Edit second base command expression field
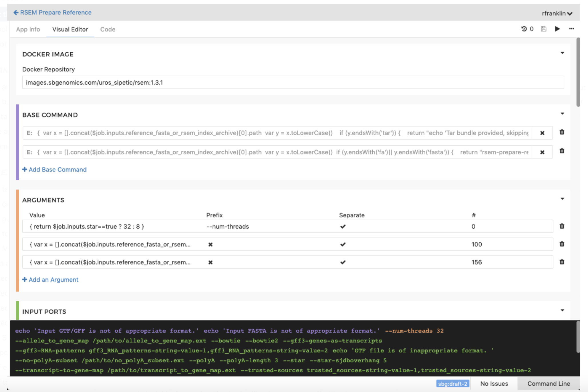This screenshot has width=588, height=392. pyautogui.click(x=277, y=152)
